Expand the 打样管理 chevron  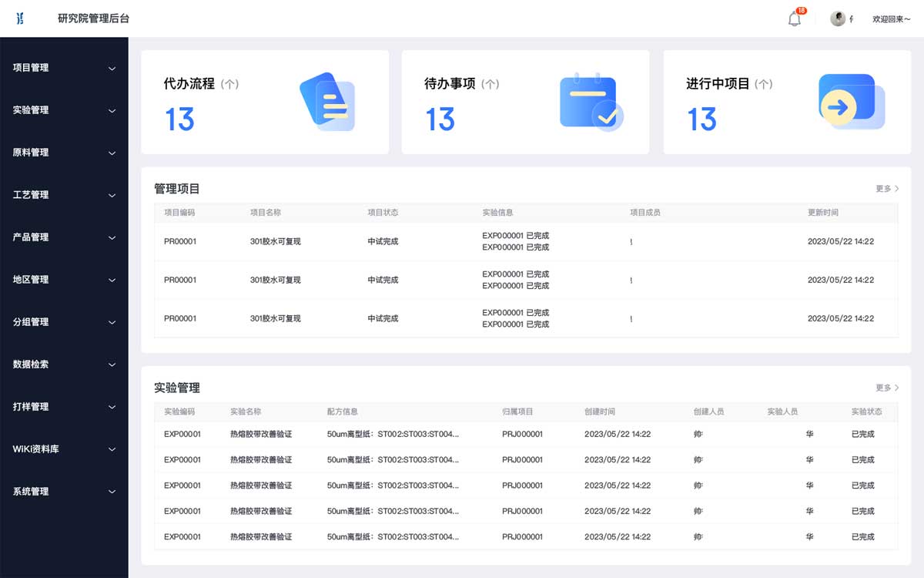point(112,408)
